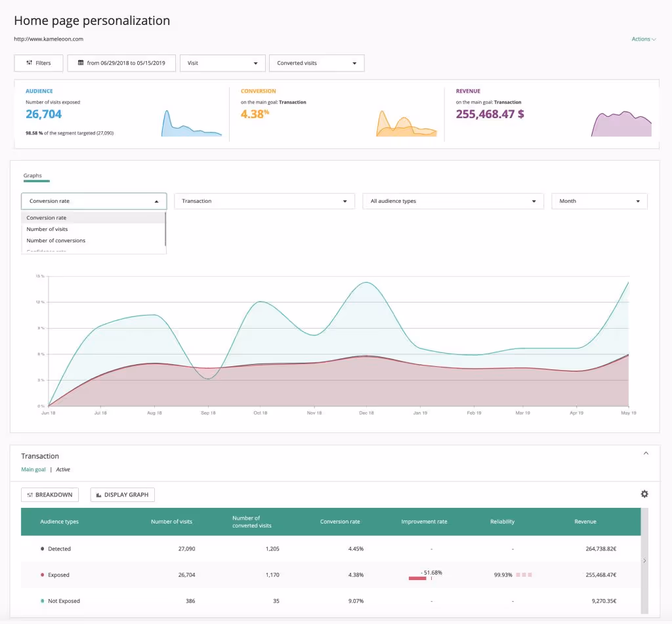This screenshot has width=672, height=624.
Task: Select the Exposed row label
Action: pos(58,575)
